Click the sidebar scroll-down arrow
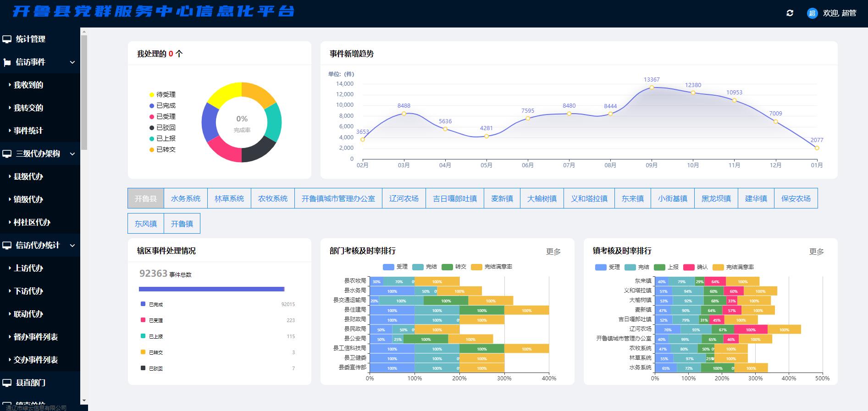 [84, 401]
